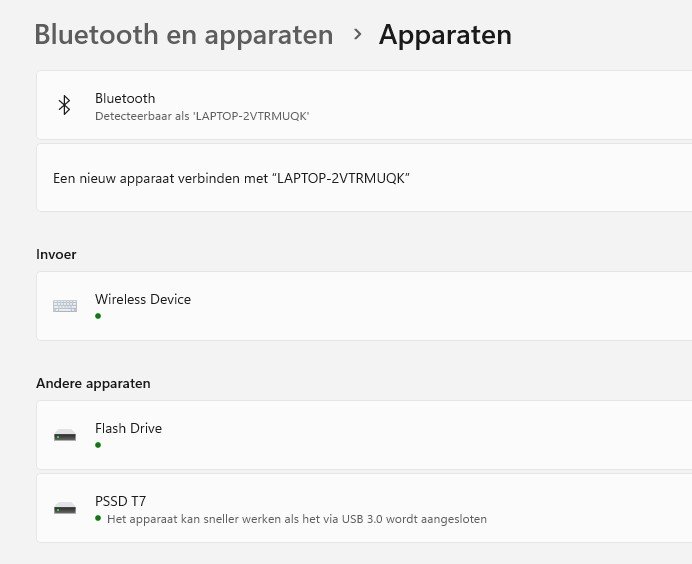Click green status dot under PSSD T7

coord(98,519)
